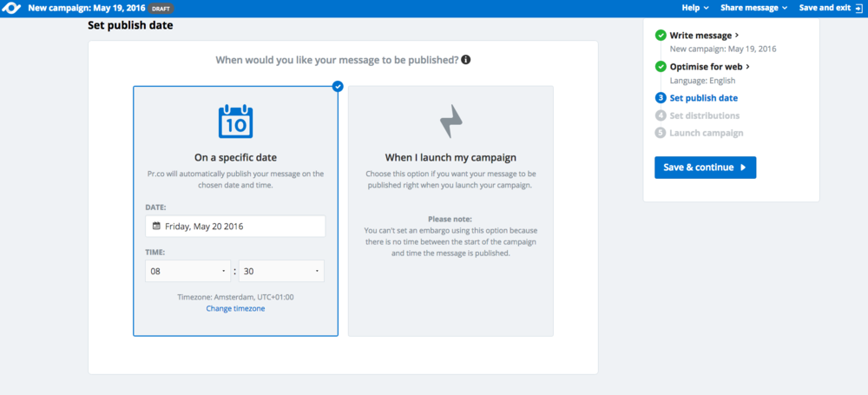Image resolution: width=868 pixels, height=395 pixels.
Task: Click the Timezone: Amsterdam, UTC+01:00 text
Action: pos(235,297)
